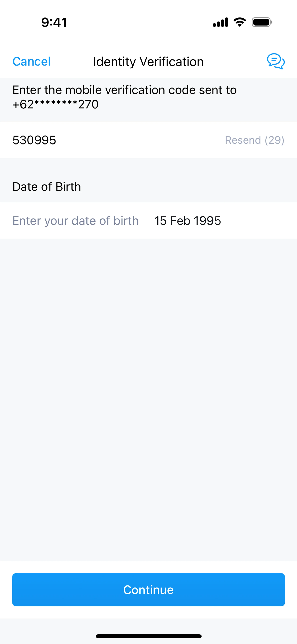Tap the Wi-Fi status icon
Screen dimensions: 297x644
pos(239,22)
